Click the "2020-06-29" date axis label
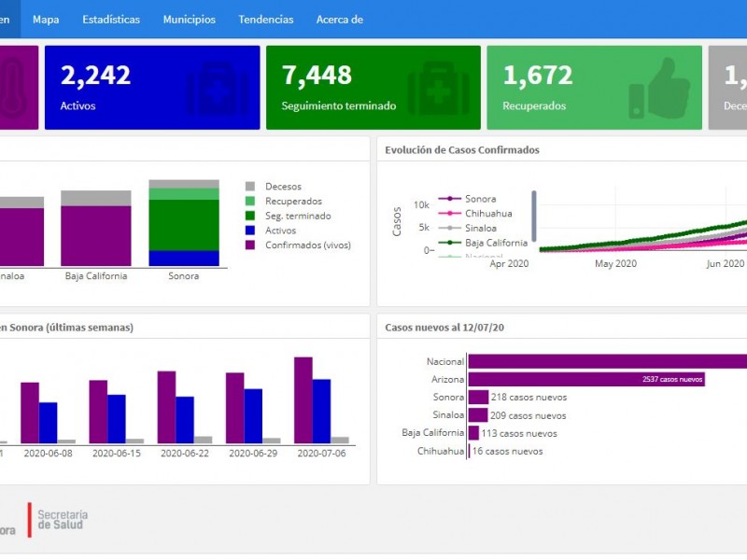This screenshot has width=747, height=560. tap(253, 454)
